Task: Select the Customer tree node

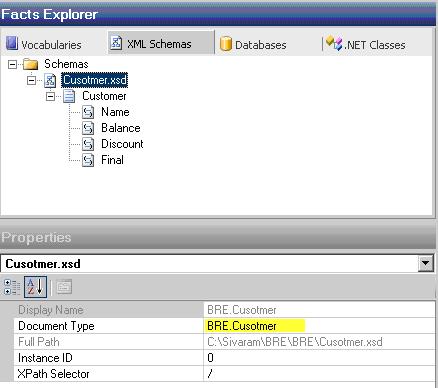Action: click(x=104, y=96)
